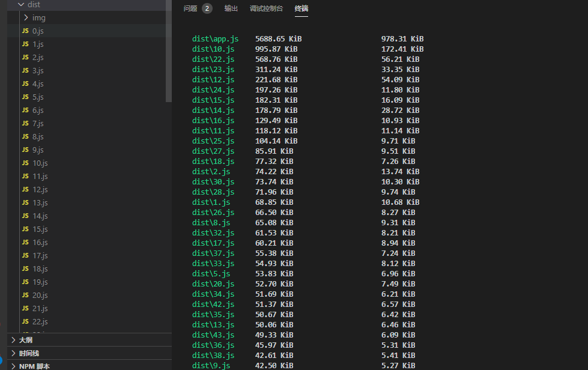Select 8.js in the file tree
The height and width of the screenshot is (370, 588).
38,136
